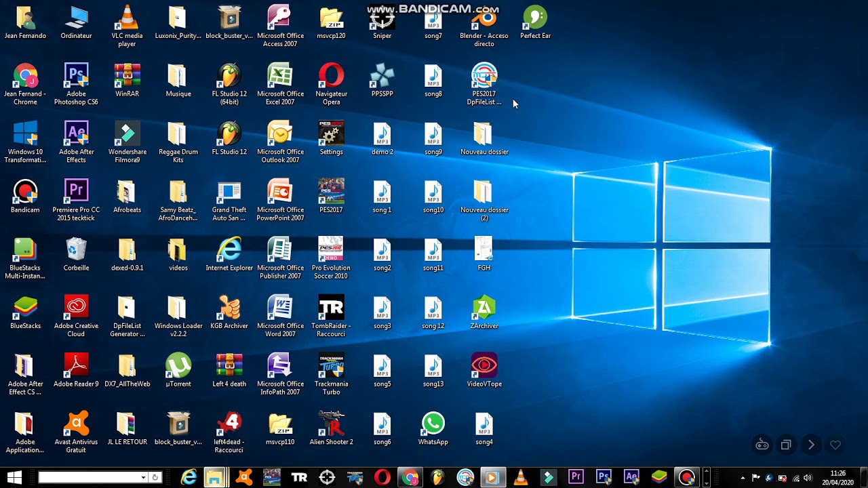The image size is (868, 488).
Task: Click the taskbar address input field
Action: point(90,477)
